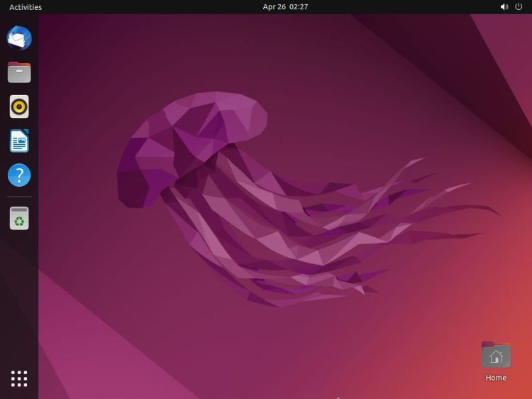532x399 pixels.
Task: Launch the Files file manager
Action: tap(19, 72)
